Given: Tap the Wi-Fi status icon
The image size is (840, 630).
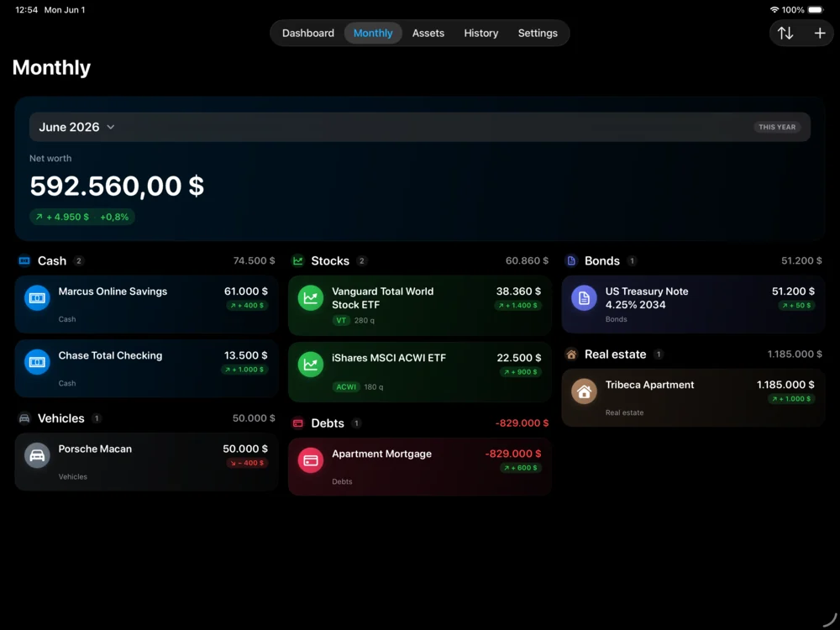Looking at the screenshot, I should point(774,9).
